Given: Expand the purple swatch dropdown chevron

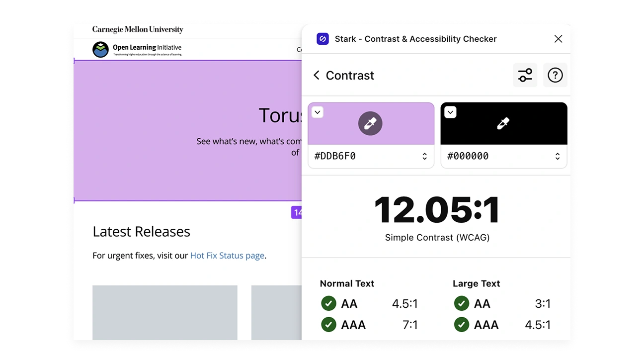Looking at the screenshot, I should [x=317, y=112].
